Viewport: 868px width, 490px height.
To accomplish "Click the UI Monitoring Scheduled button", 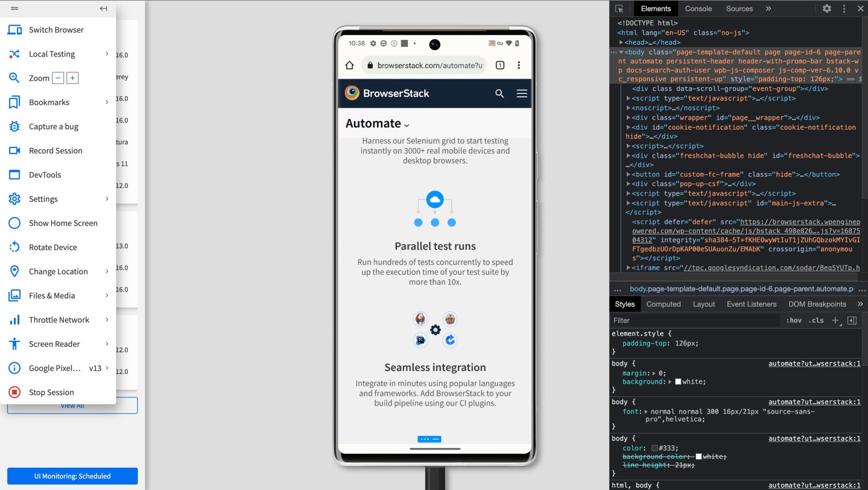I will pos(72,476).
